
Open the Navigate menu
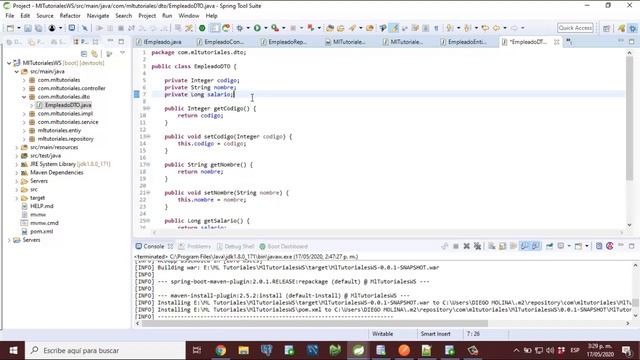98,16
